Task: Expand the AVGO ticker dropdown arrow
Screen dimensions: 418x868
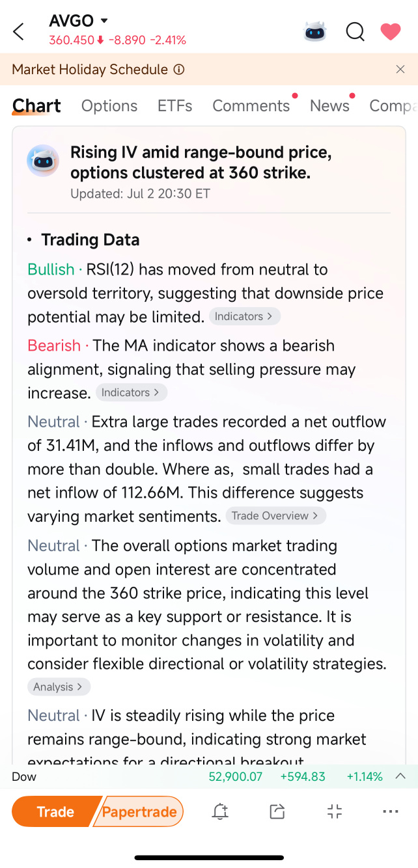Action: 104,21
